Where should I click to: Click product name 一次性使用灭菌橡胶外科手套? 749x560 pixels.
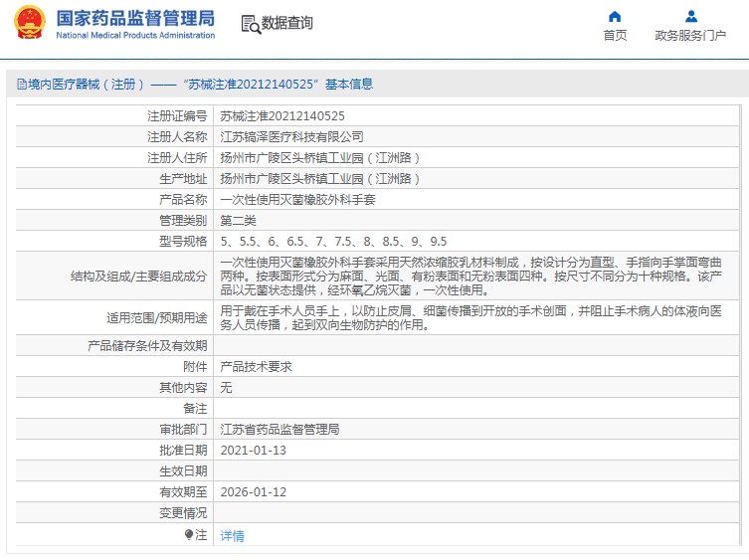click(297, 199)
